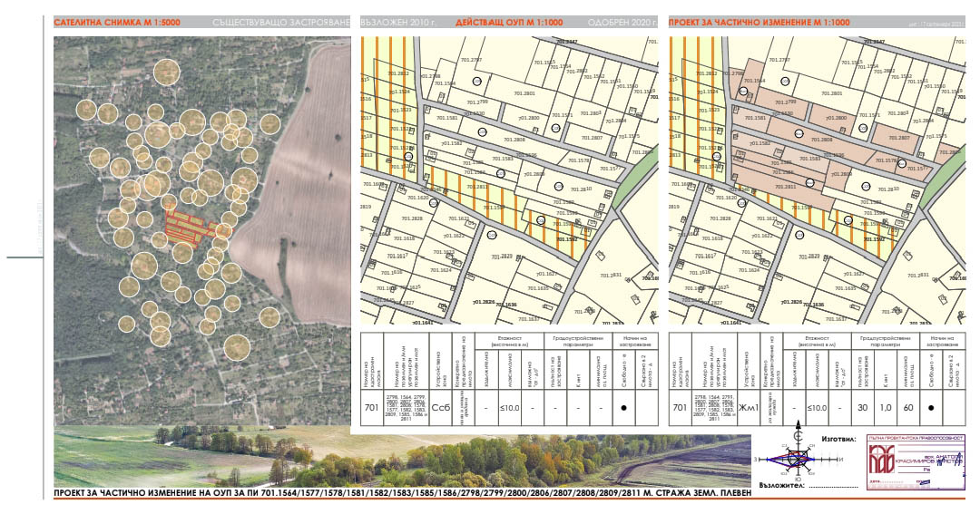Click the Кинт value 1,0

coord(886,408)
